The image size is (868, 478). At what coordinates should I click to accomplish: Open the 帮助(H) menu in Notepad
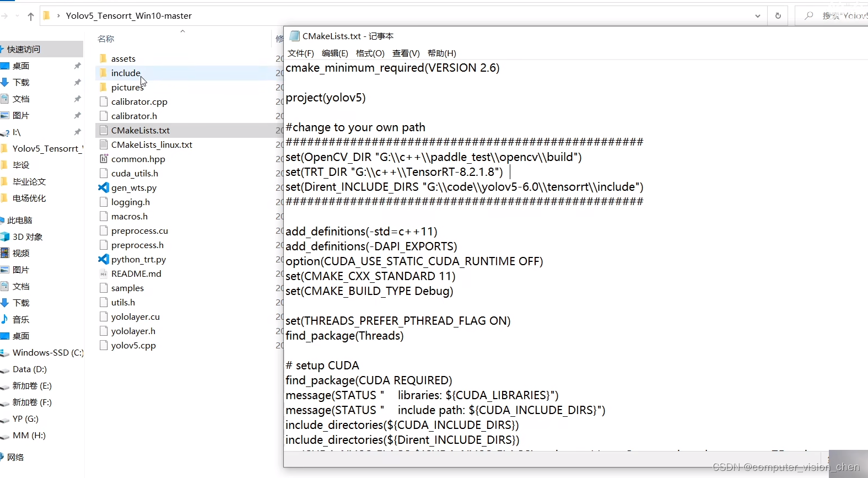tap(442, 53)
